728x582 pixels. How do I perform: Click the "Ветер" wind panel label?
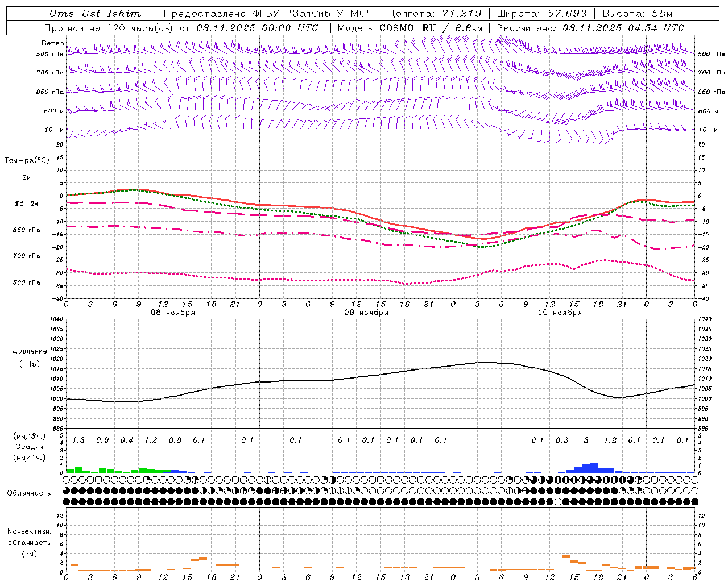coord(53,43)
